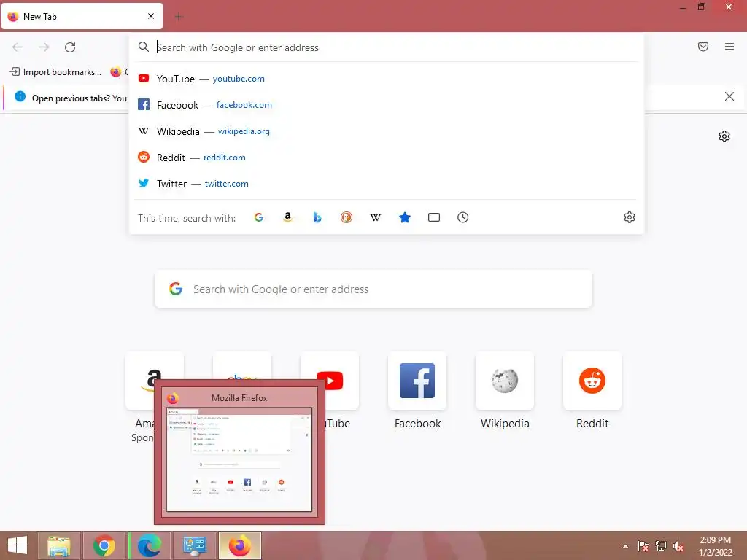The height and width of the screenshot is (560, 747).
Task: Click the Firefox taskbar button
Action: coord(240,545)
